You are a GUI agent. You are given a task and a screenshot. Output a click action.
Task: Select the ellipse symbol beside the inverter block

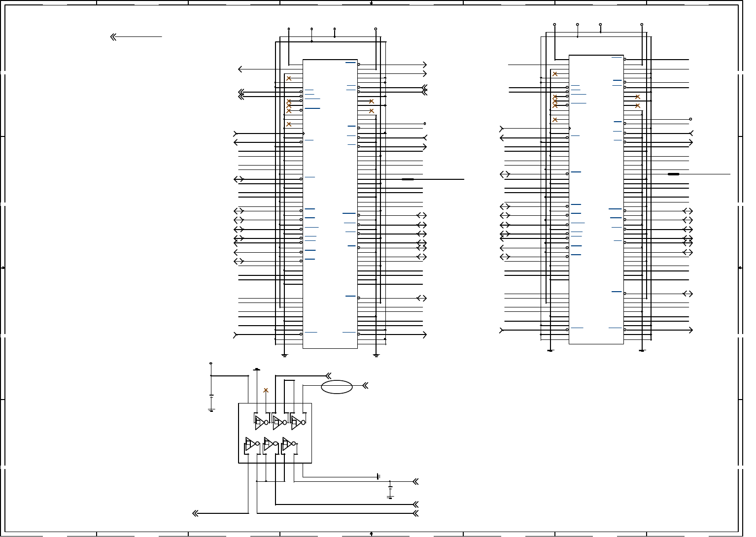click(337, 387)
